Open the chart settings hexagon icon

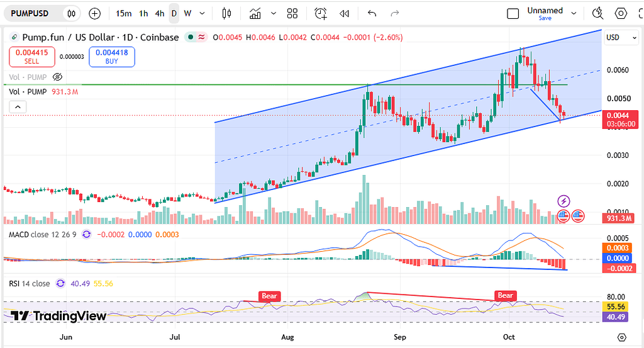[621, 14]
